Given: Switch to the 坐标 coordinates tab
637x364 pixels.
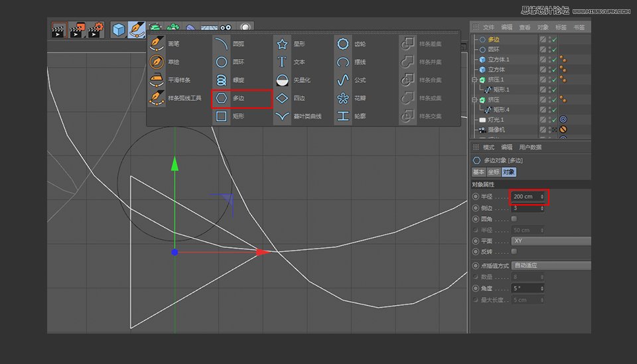Looking at the screenshot, I should coord(494,172).
